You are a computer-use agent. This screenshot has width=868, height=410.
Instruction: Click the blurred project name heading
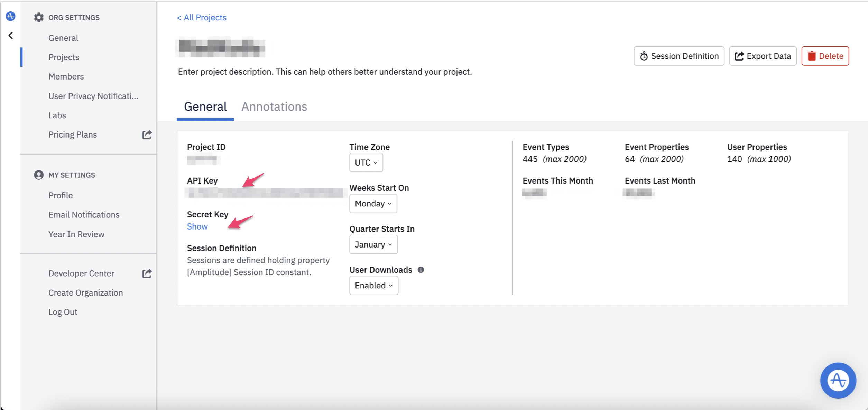click(221, 48)
